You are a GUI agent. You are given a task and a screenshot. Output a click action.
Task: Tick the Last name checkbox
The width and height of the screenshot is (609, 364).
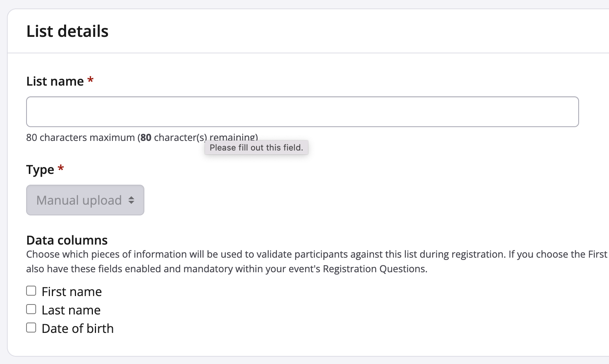pos(31,309)
